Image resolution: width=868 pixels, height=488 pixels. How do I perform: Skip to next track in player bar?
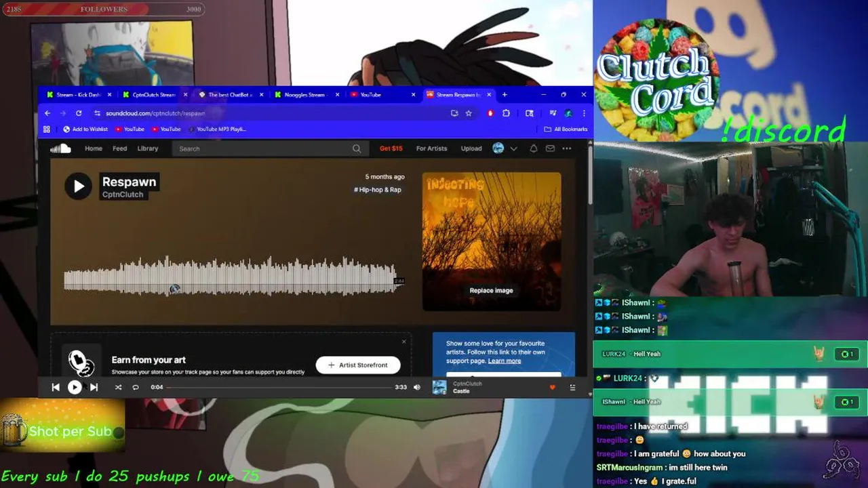(x=94, y=387)
